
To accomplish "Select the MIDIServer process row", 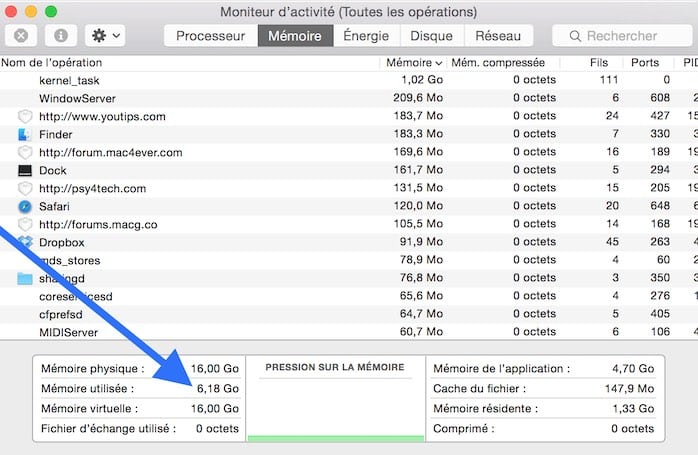I will click(x=349, y=332).
